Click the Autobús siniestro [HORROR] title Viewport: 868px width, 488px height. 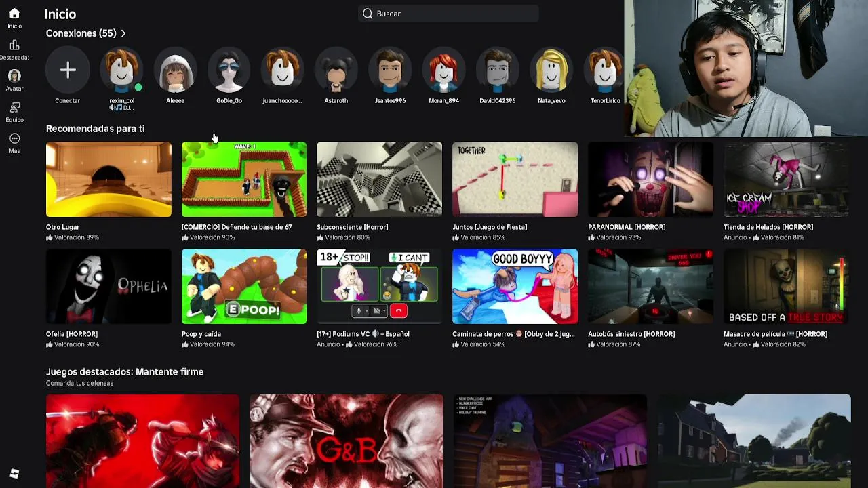[x=631, y=334]
